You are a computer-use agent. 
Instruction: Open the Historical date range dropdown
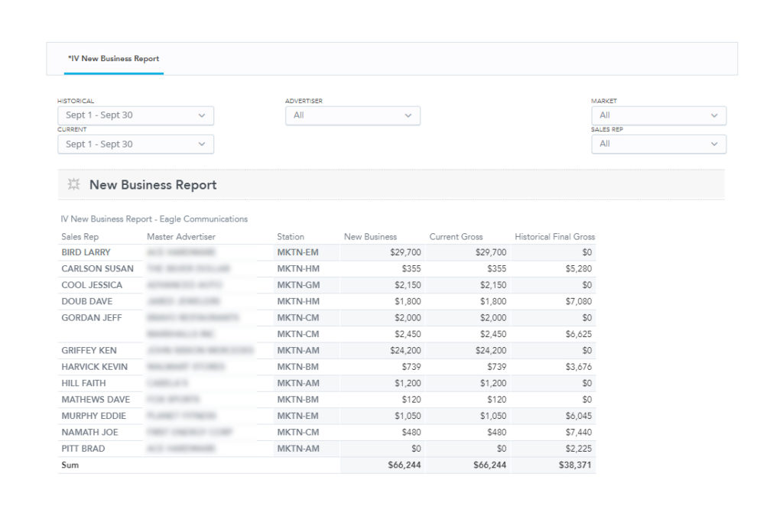(136, 115)
